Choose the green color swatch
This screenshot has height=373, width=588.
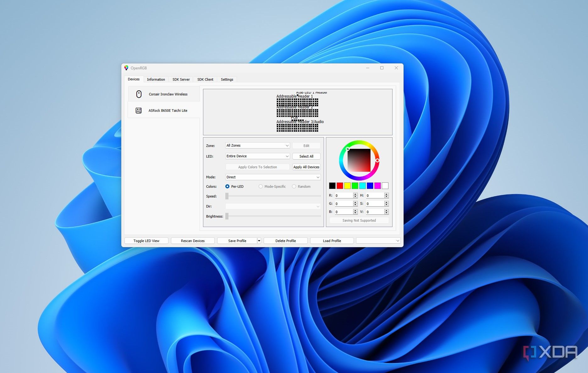point(355,186)
